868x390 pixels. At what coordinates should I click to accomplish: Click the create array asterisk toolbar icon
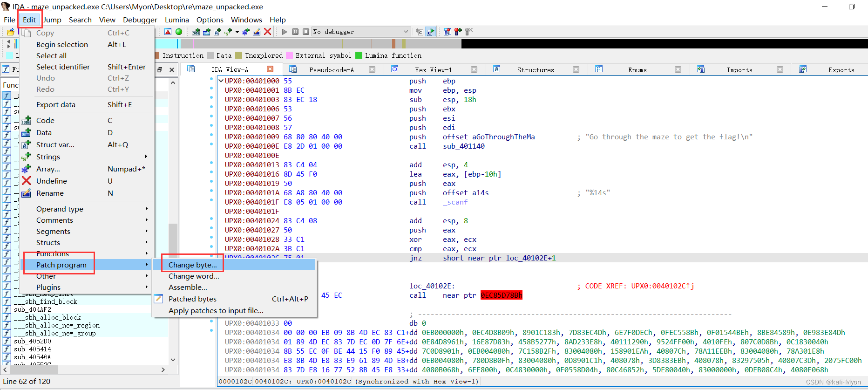coord(246,32)
